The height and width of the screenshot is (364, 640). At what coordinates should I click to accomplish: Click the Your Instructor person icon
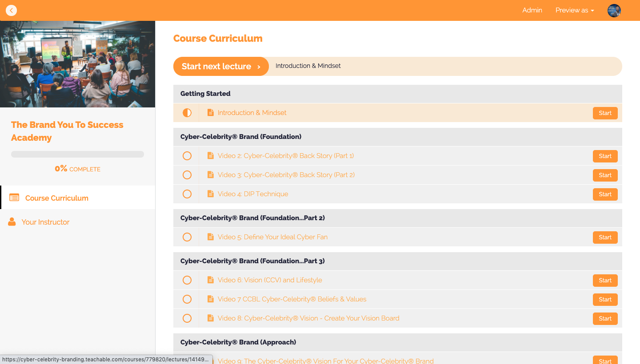(x=12, y=222)
